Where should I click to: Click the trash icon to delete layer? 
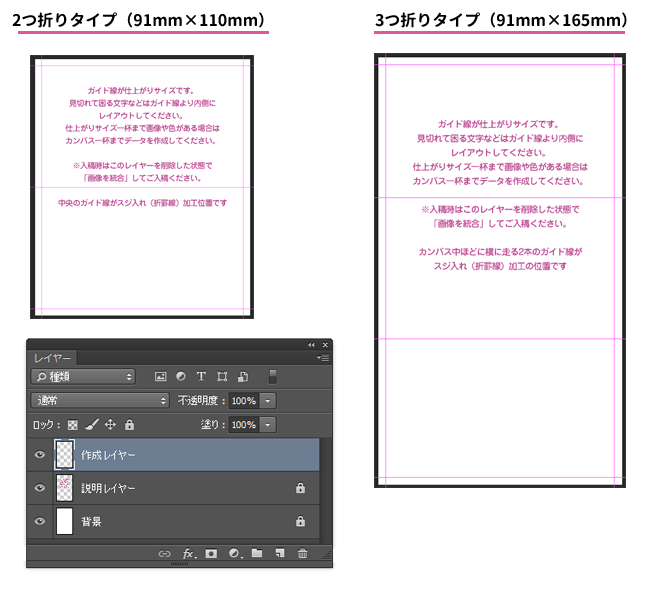click(x=302, y=553)
